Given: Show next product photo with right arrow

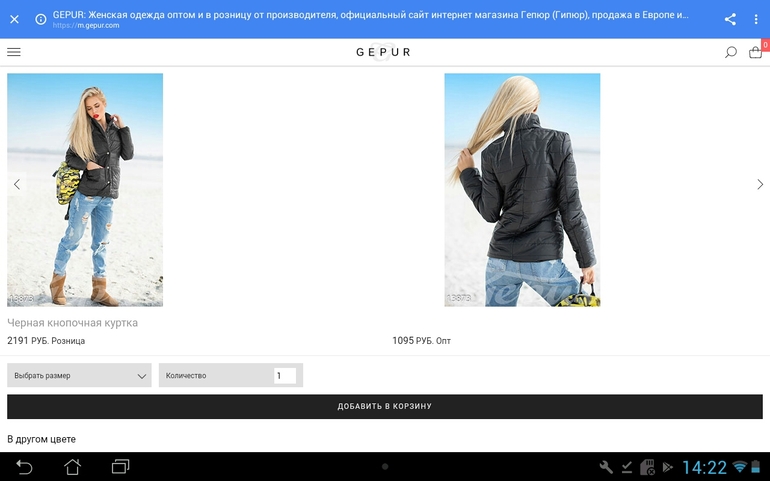Looking at the screenshot, I should [x=760, y=184].
